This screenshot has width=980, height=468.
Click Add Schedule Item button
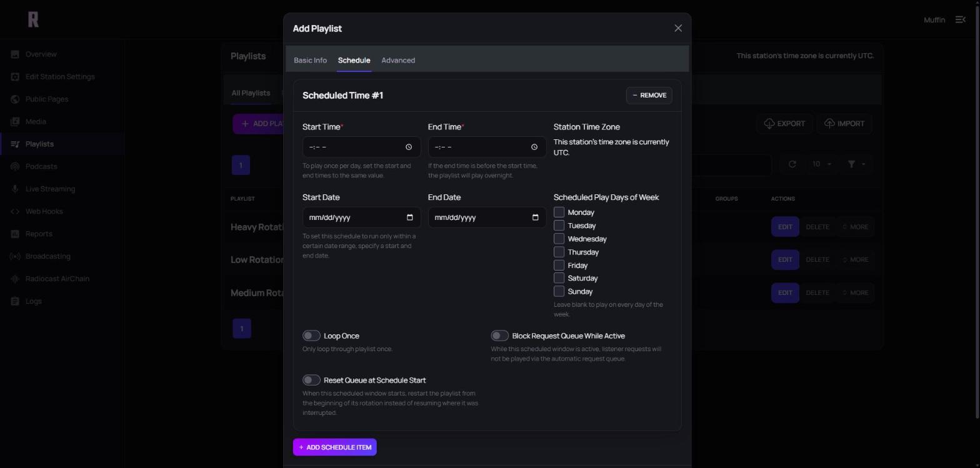pos(335,447)
